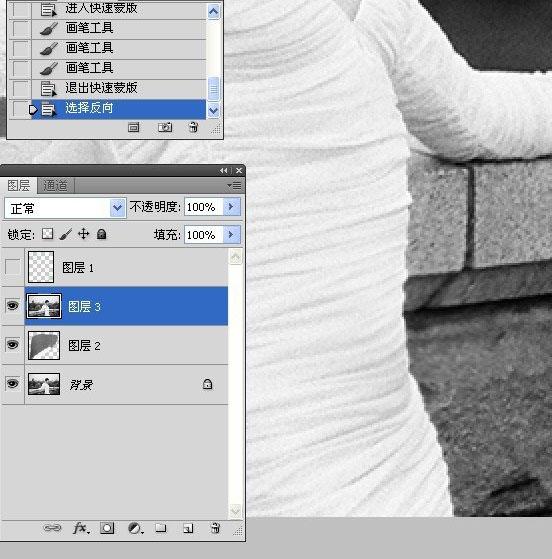Lock transparent pixels icon
The image size is (552, 559).
pos(47,234)
